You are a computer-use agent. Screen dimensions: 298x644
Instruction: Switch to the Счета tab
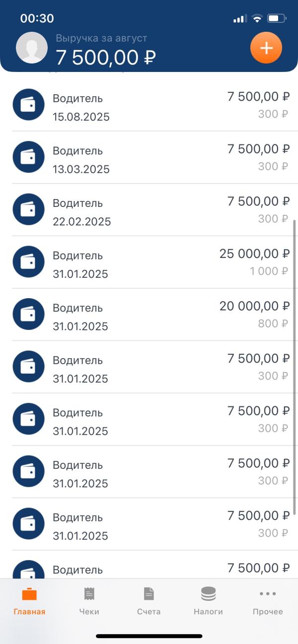pos(149,601)
